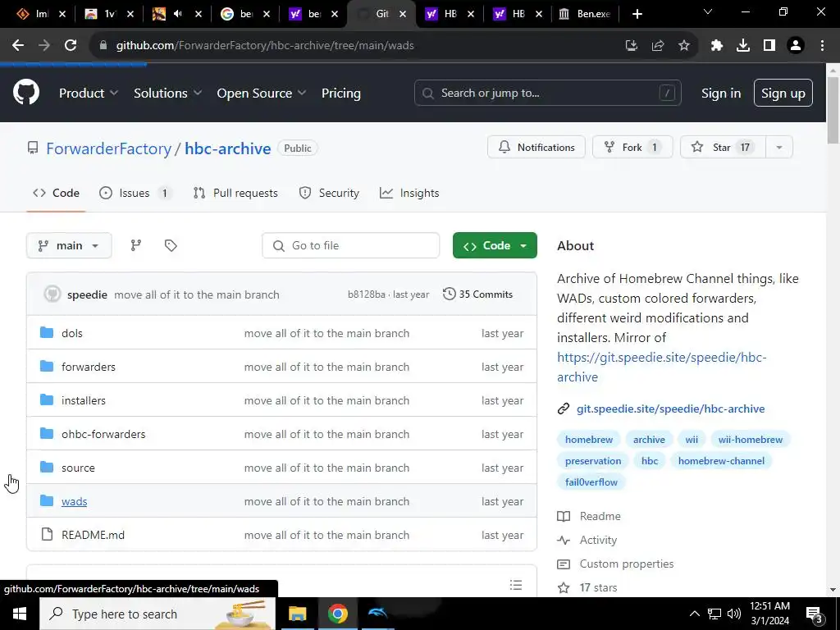Reload the page
Screen dimensions: 840x630
click(x=71, y=46)
